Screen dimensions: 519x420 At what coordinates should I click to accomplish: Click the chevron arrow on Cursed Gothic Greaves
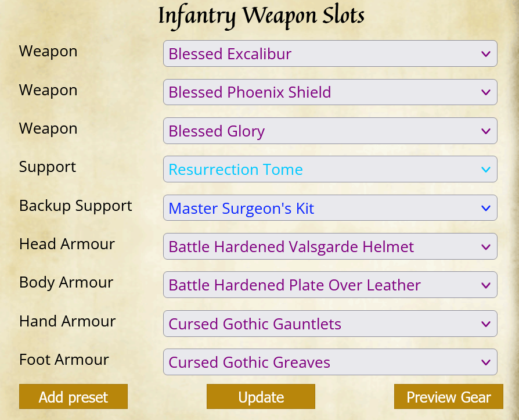tap(485, 362)
